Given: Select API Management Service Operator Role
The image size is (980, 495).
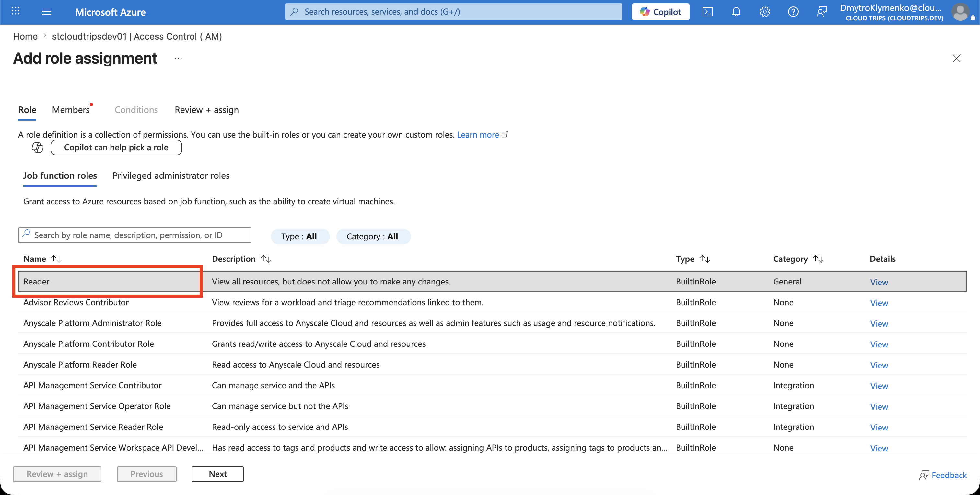Looking at the screenshot, I should [x=492, y=406].
